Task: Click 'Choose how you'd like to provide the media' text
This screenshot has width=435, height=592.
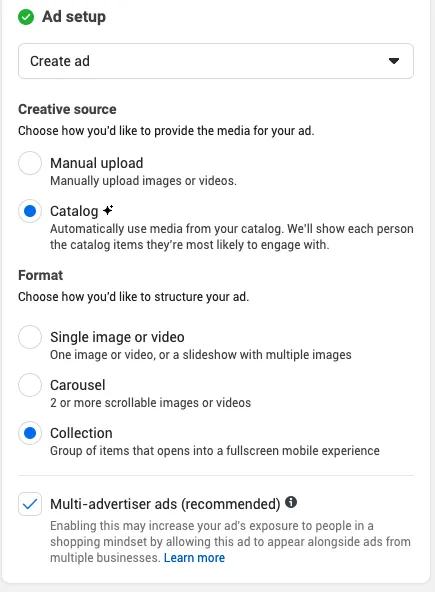Action: (166, 131)
